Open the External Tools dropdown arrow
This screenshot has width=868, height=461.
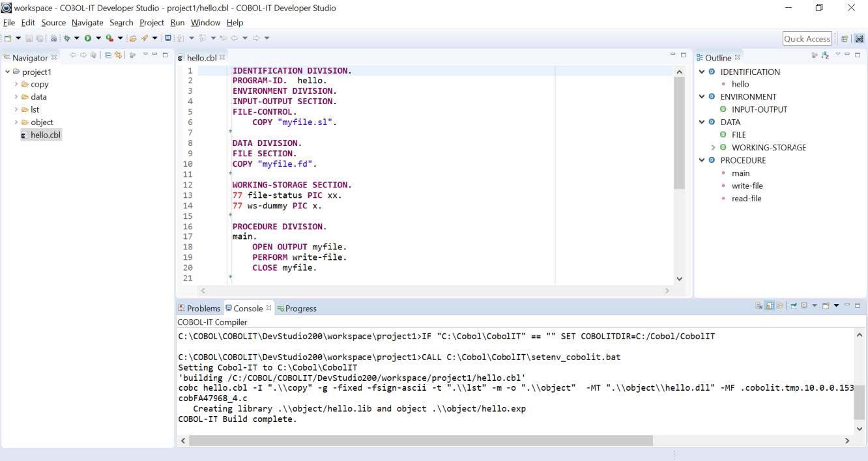(x=120, y=38)
